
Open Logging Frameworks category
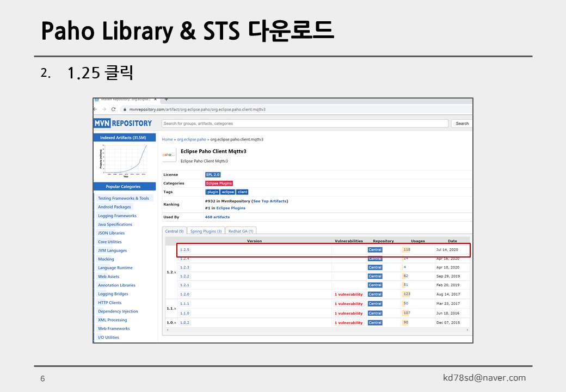click(x=118, y=216)
